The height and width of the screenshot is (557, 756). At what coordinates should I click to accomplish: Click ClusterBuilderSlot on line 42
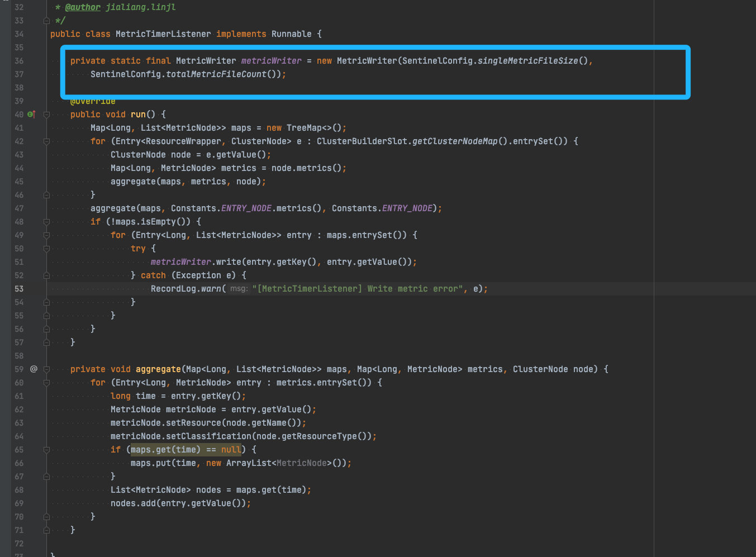[362, 141]
